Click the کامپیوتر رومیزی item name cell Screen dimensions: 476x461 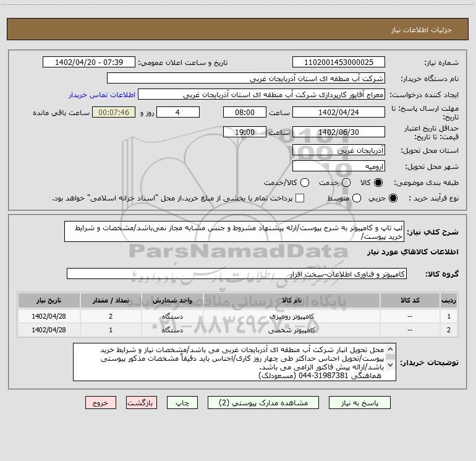point(291,316)
